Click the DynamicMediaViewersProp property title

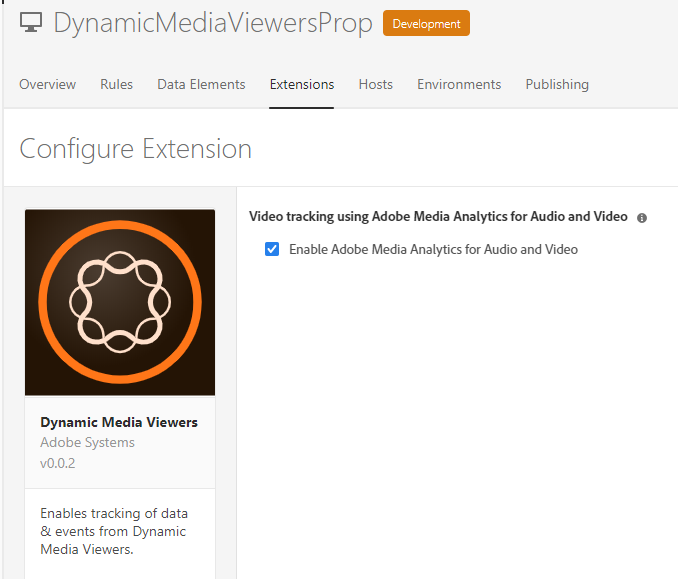(213, 23)
